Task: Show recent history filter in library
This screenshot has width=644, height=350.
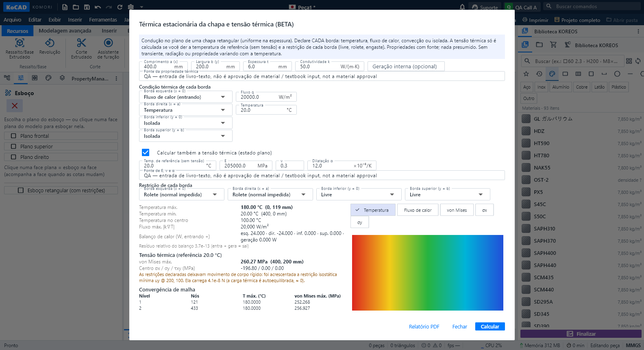Action: pos(539,74)
